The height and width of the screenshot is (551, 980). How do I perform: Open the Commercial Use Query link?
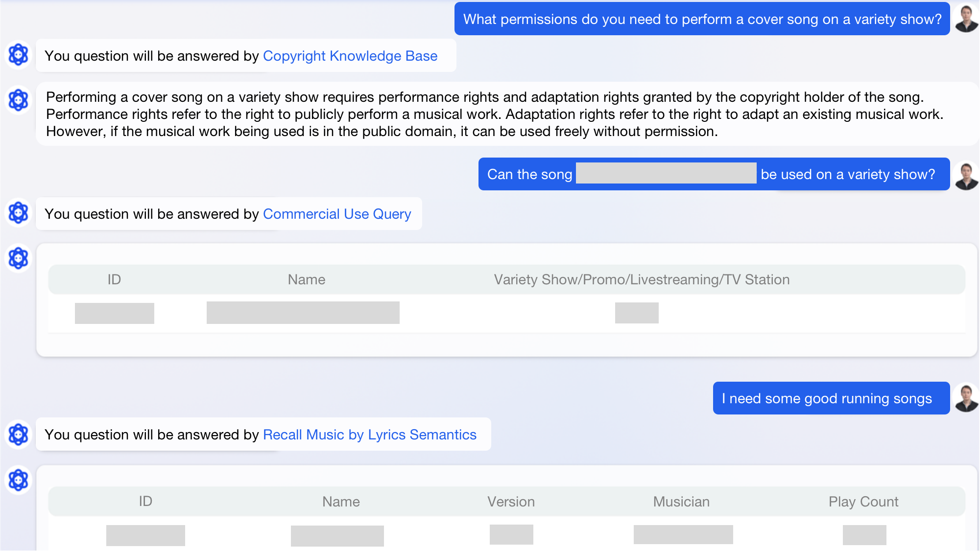(x=337, y=214)
